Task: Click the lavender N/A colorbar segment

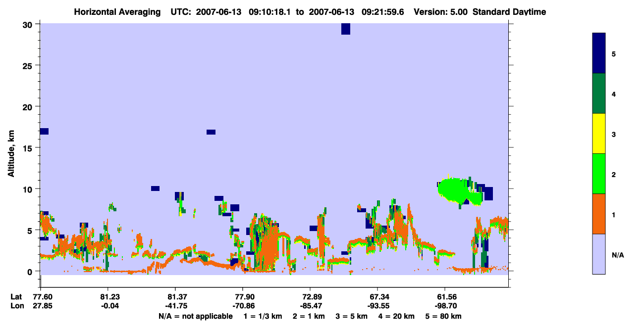Action: click(599, 254)
